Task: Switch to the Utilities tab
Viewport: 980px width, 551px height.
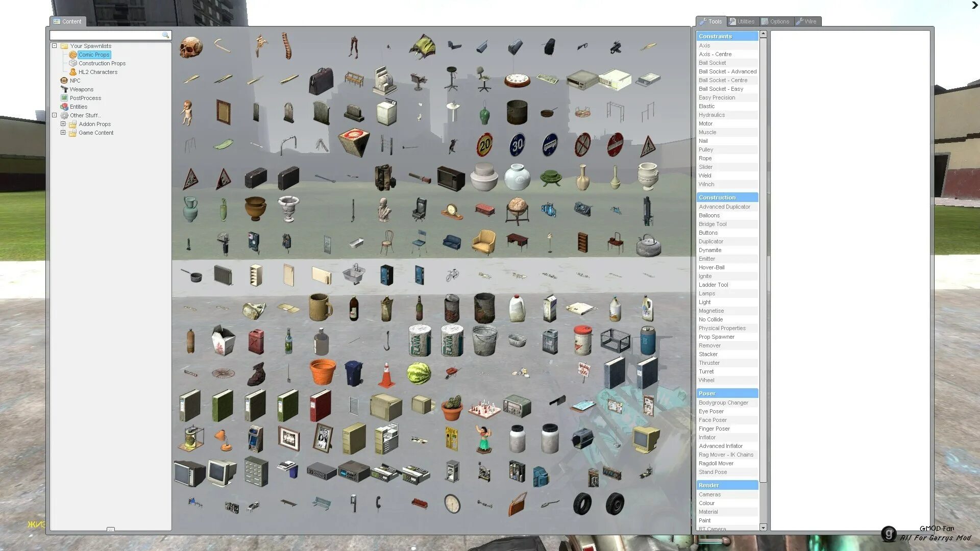Action: 742,21
